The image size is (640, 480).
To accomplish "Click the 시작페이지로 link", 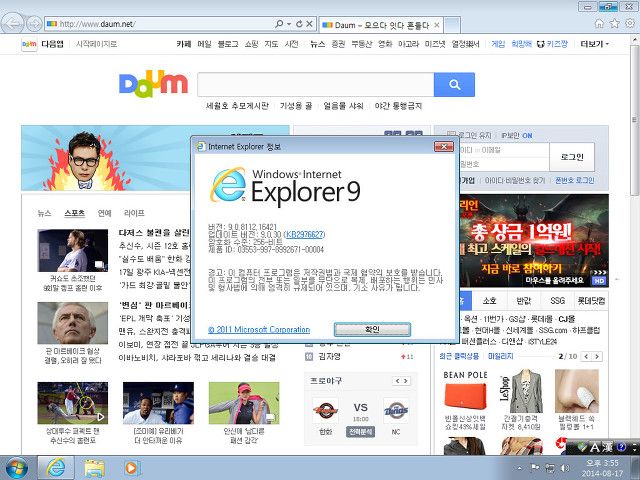I will point(96,44).
